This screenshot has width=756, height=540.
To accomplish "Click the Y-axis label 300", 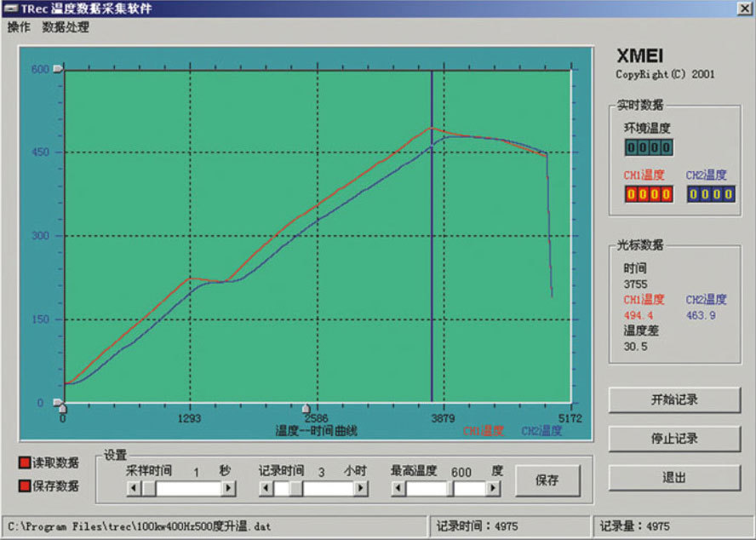I will click(x=40, y=235).
